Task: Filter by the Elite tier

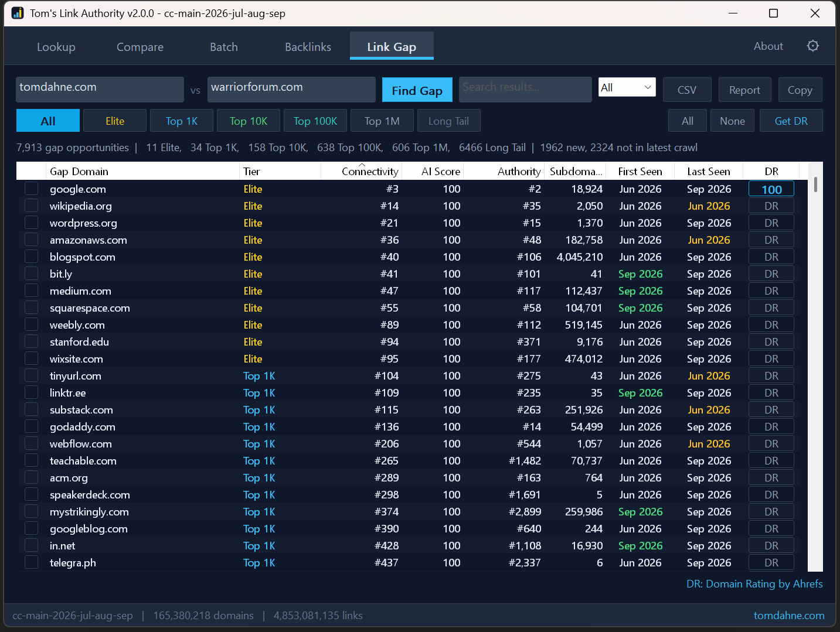Action: coord(115,121)
